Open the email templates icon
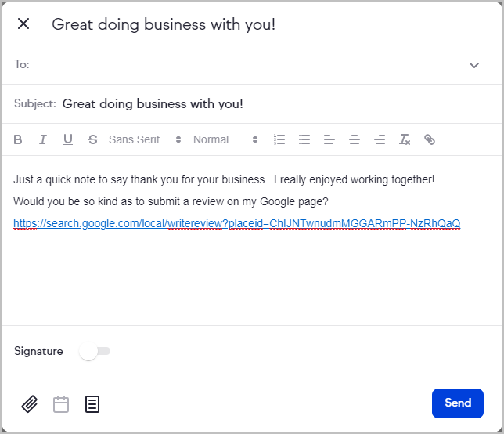504x434 pixels. (x=92, y=404)
